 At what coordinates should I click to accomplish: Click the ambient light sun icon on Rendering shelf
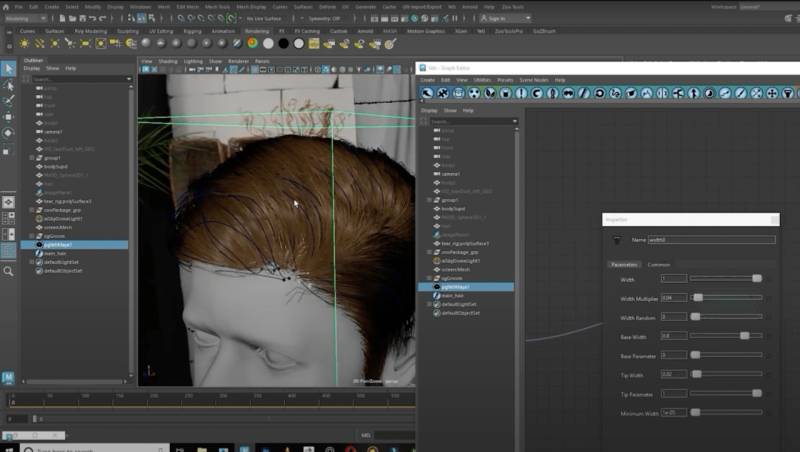click(24, 44)
